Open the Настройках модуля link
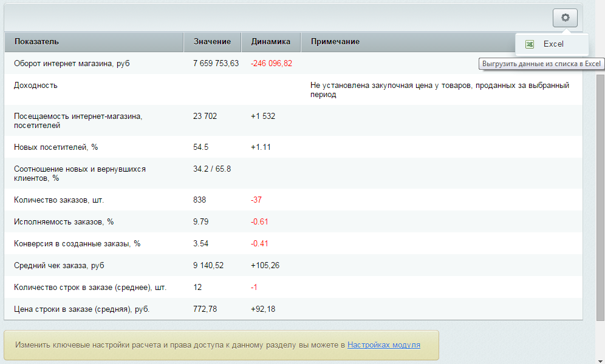605x364 pixels. [383, 345]
